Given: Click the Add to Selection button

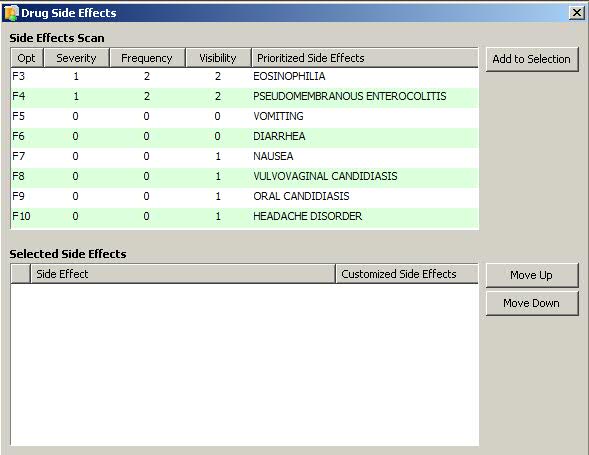Looking at the screenshot, I should point(532,59).
